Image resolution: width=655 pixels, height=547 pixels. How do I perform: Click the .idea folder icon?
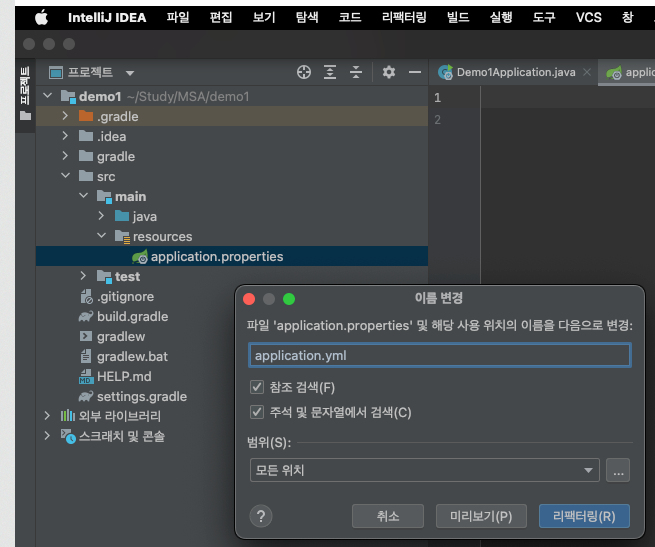click(86, 136)
